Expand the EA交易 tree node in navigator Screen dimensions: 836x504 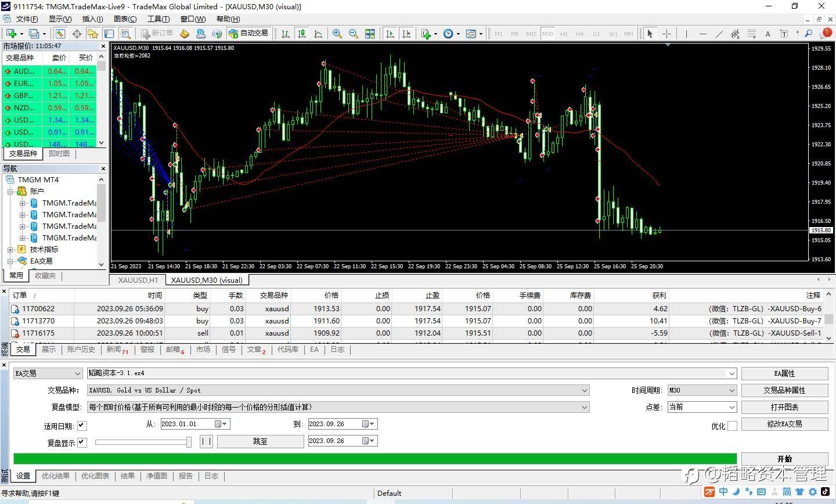(10, 261)
